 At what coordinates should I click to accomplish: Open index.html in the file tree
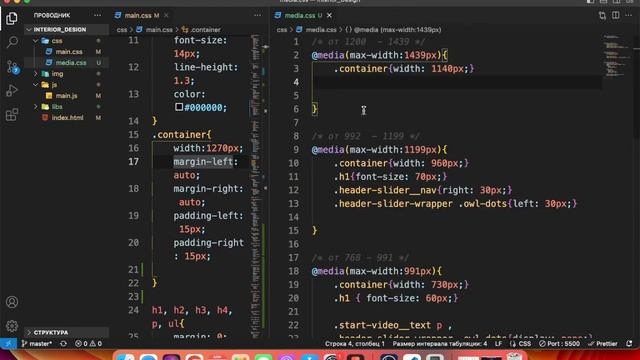[x=67, y=118]
